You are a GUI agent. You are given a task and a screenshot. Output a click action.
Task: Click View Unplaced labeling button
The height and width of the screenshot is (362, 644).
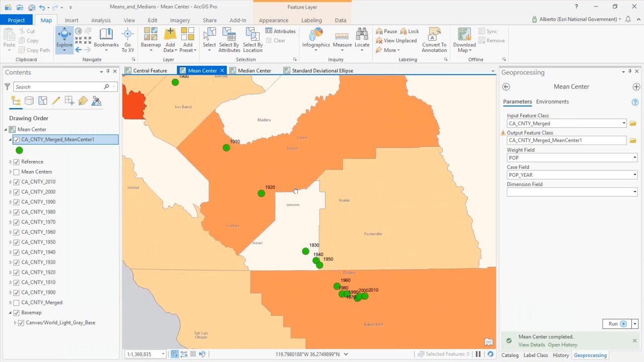tap(396, 41)
